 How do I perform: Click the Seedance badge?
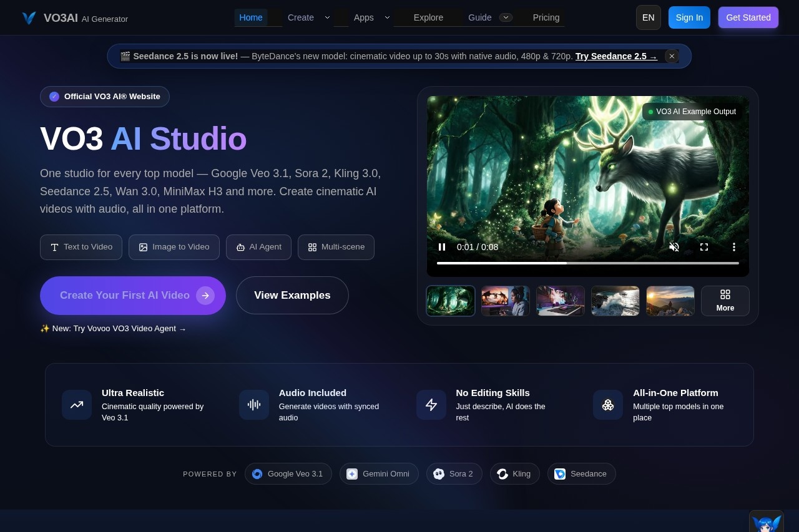point(582,474)
